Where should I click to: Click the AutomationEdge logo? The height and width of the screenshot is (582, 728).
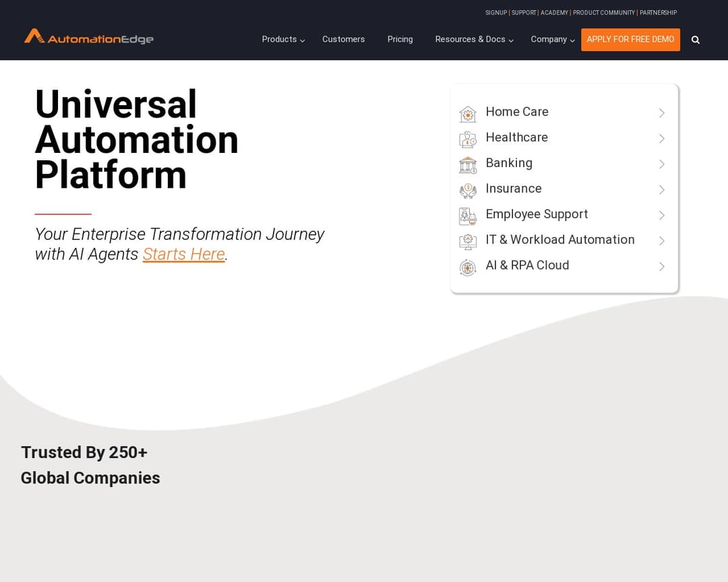88,38
